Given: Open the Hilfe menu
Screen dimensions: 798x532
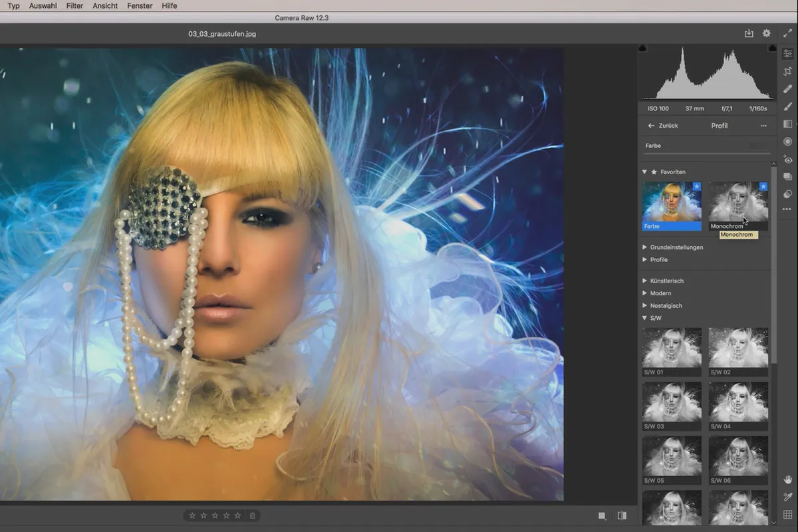Looking at the screenshot, I should click(170, 5).
